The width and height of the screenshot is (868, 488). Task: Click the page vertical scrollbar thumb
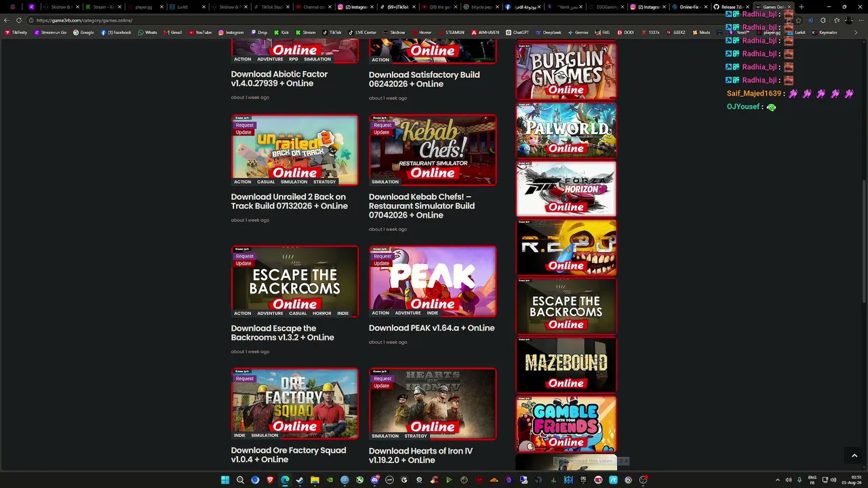tap(865, 241)
